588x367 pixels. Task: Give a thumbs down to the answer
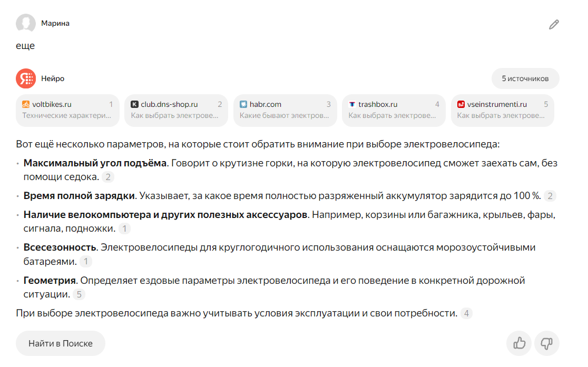point(546,343)
